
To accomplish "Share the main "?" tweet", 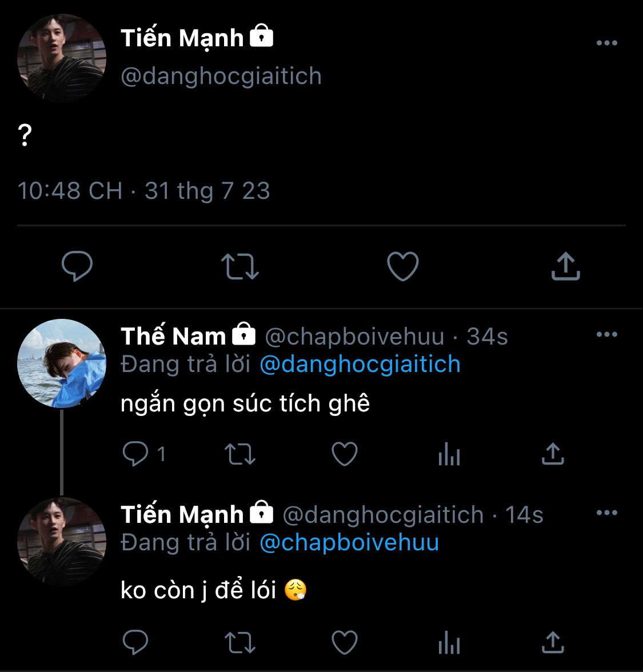I will pos(565,266).
